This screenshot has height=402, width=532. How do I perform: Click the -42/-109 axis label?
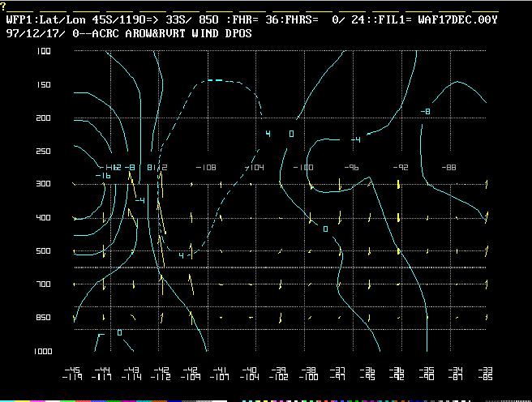[x=191, y=373]
